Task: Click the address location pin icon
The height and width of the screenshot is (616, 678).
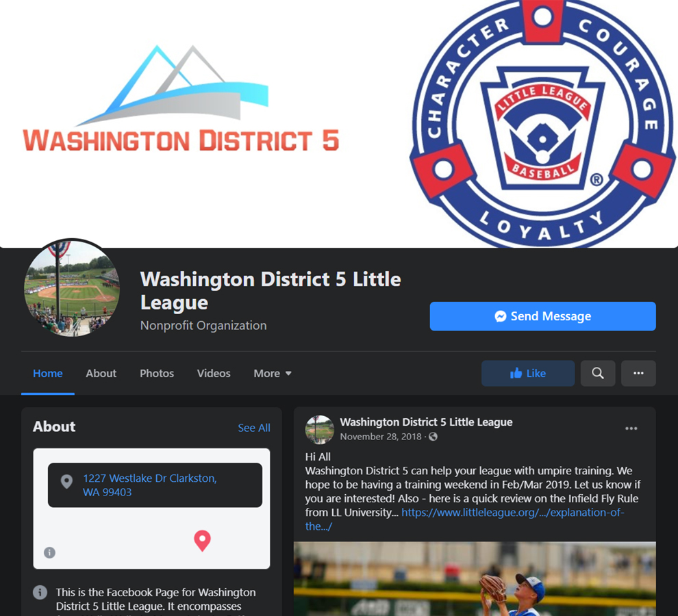Action: click(66, 481)
